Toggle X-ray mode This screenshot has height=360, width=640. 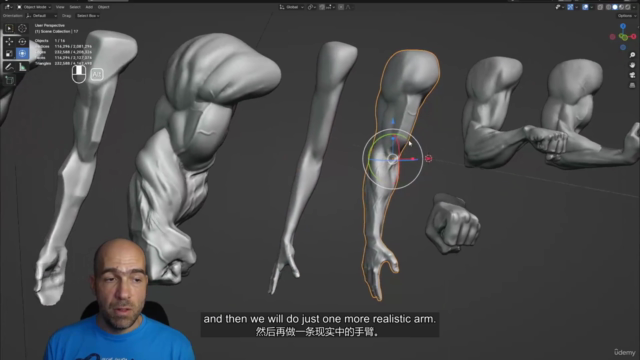600,7
